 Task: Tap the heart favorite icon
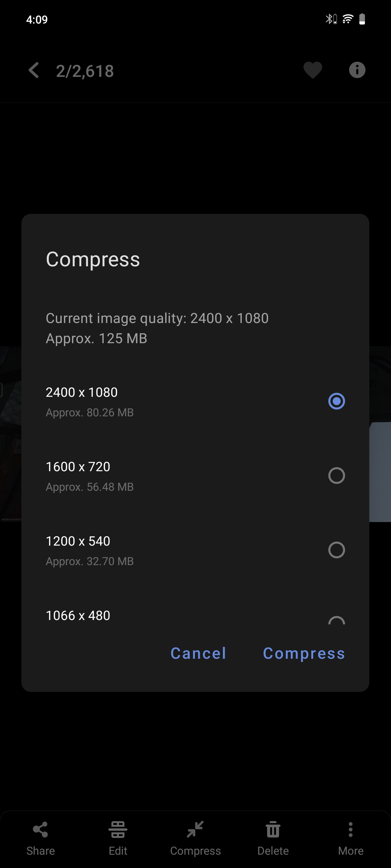(313, 70)
